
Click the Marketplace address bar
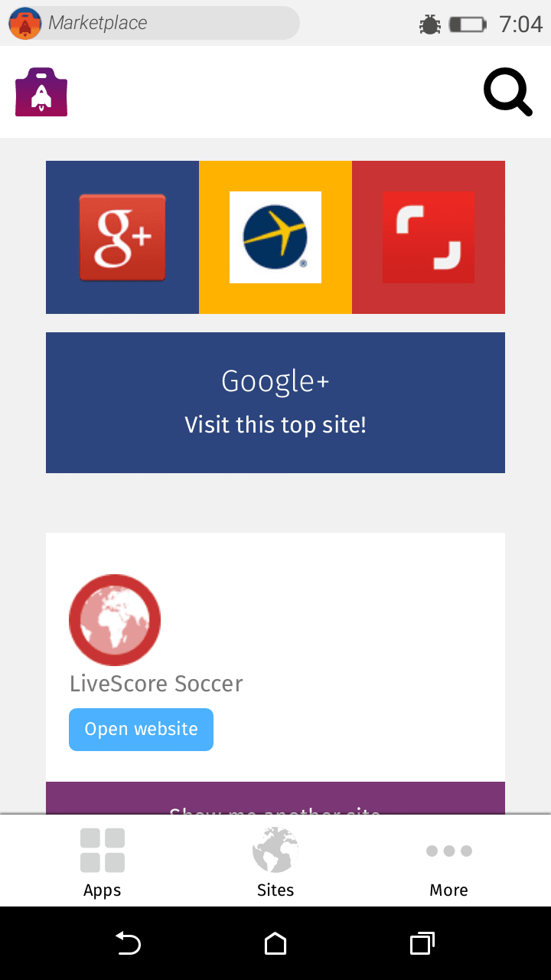[x=153, y=23]
